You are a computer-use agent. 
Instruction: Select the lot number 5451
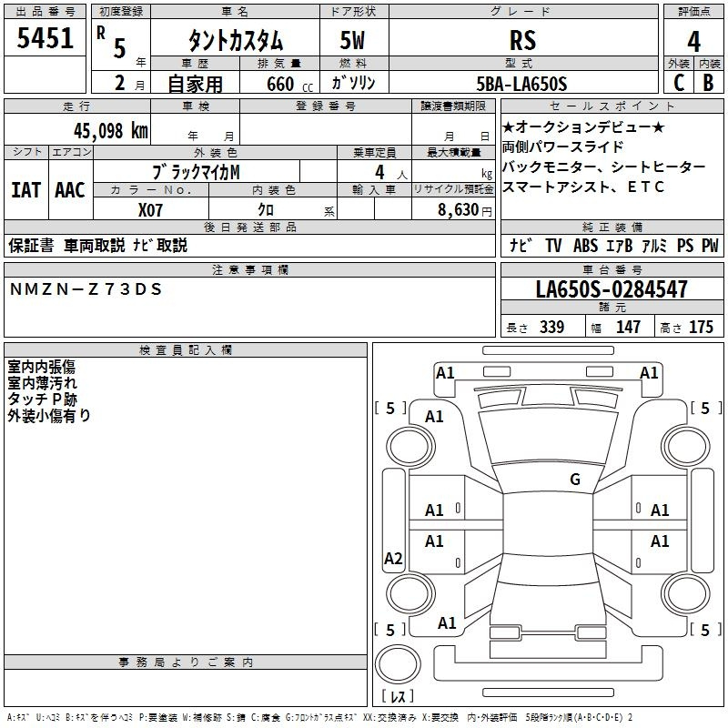click(45, 41)
